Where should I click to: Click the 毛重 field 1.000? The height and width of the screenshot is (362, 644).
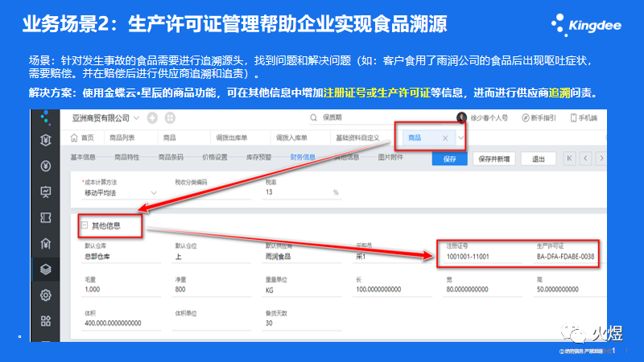click(x=122, y=290)
